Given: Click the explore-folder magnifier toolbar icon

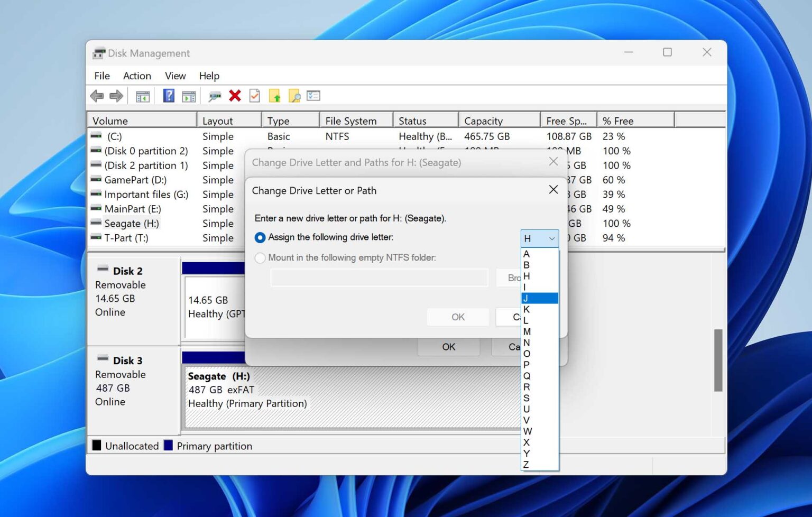Looking at the screenshot, I should click(x=295, y=96).
